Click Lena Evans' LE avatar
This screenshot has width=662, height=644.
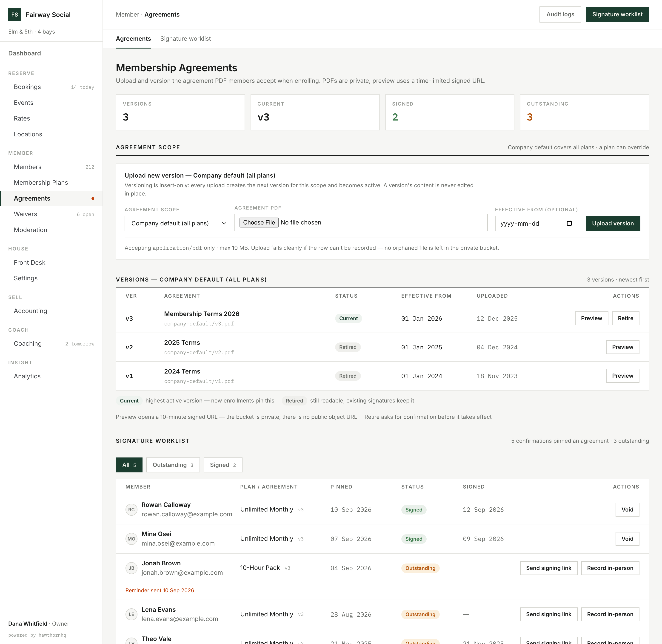pos(131,614)
